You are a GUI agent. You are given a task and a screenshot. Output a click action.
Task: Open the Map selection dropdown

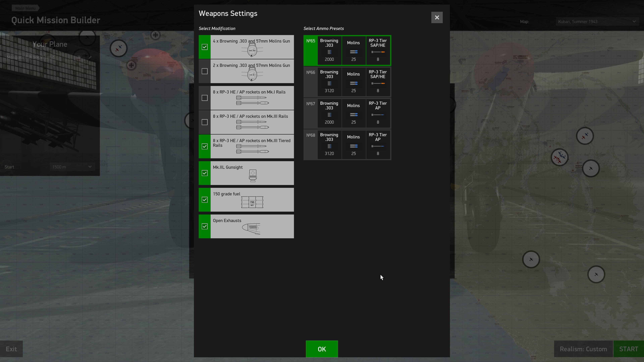(597, 22)
